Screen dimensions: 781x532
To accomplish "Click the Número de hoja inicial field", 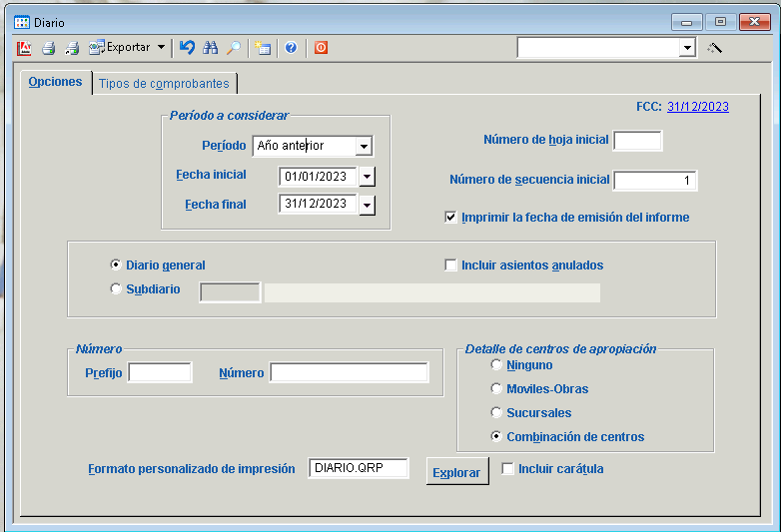I will (637, 141).
